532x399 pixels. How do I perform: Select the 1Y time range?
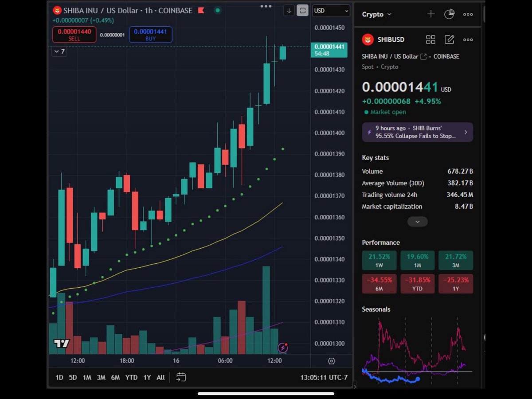click(147, 378)
